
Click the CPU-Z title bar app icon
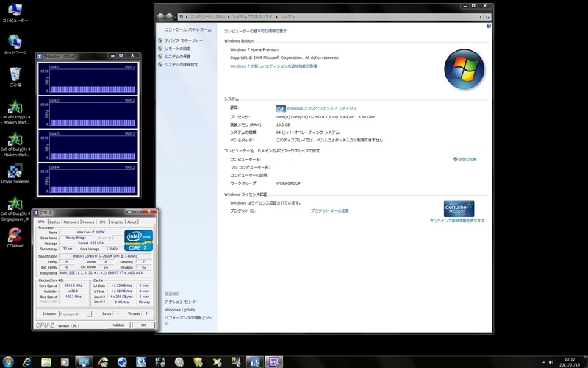click(36, 213)
